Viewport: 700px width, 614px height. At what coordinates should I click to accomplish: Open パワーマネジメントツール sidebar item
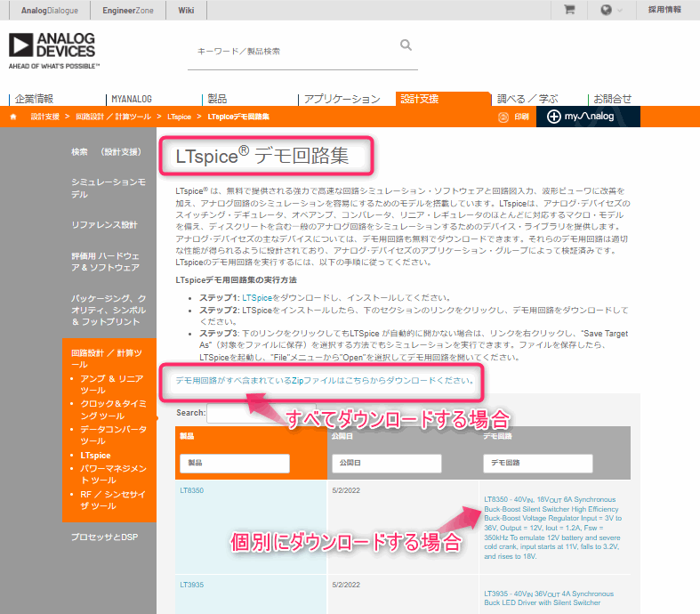coord(113,474)
